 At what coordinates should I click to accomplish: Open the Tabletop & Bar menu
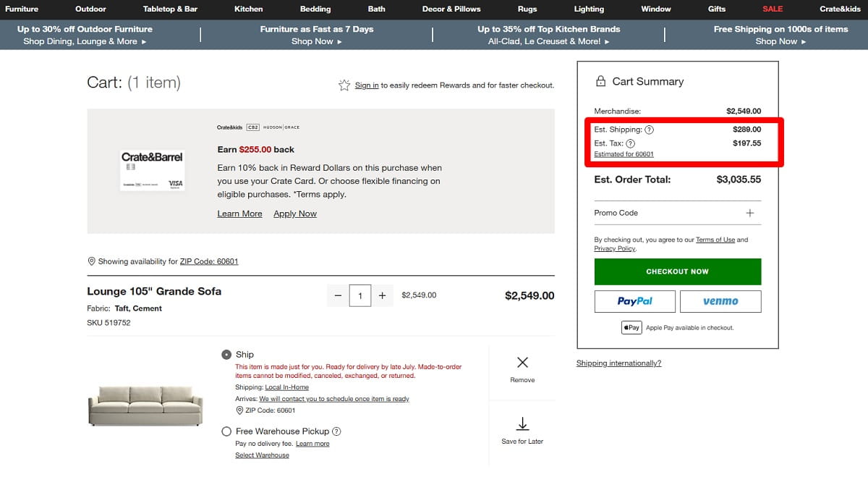[170, 9]
